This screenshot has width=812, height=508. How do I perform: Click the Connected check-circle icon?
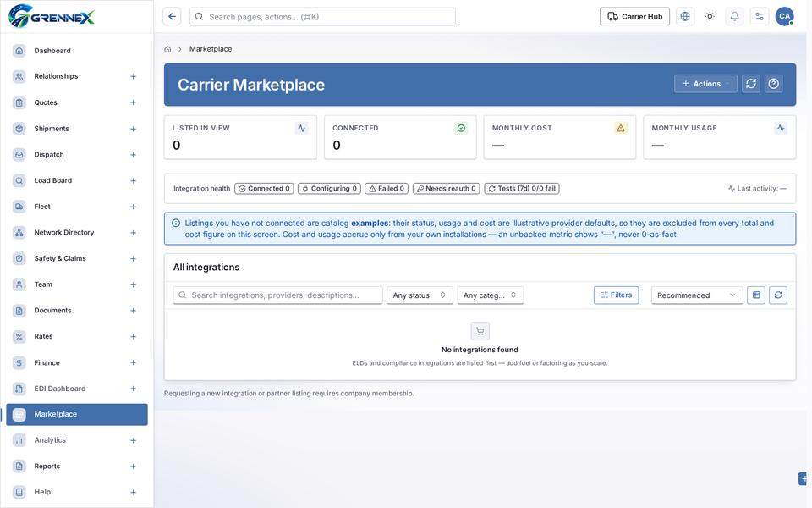(x=461, y=128)
